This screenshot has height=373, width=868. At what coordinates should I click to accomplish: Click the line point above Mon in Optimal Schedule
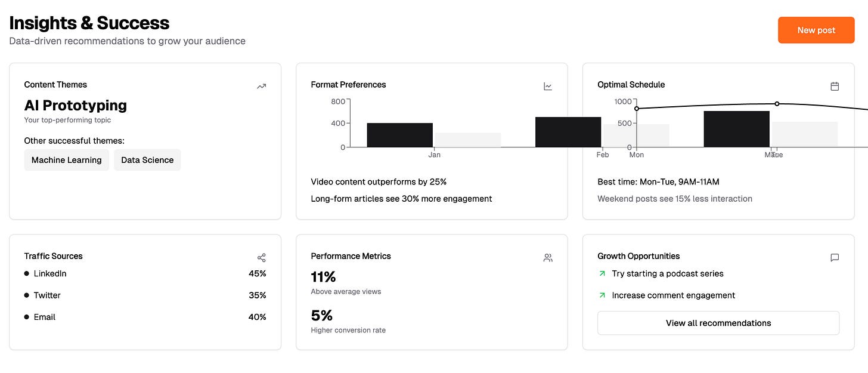click(x=637, y=109)
